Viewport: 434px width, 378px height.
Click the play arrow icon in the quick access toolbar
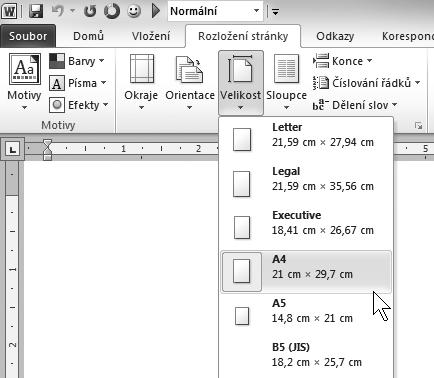pyautogui.click(x=155, y=12)
